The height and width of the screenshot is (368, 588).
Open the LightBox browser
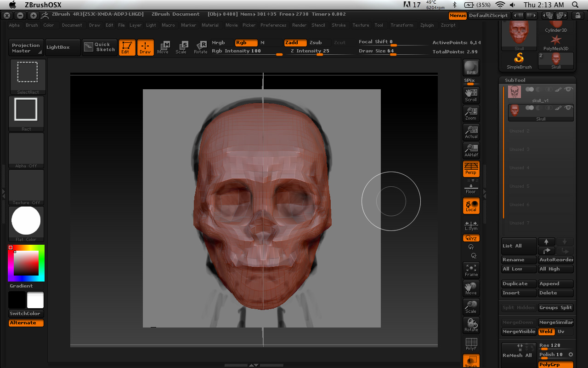tap(62, 47)
